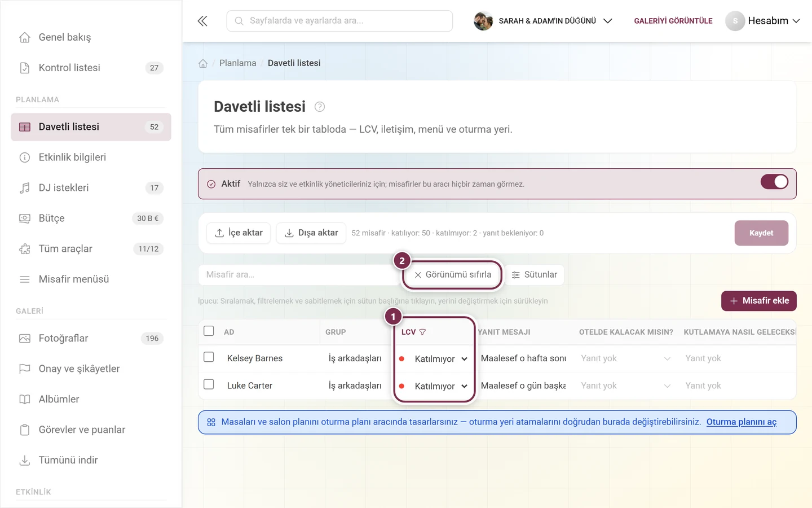812x508 pixels.
Task: Open Genel bakış in sidebar
Action: [x=91, y=37]
